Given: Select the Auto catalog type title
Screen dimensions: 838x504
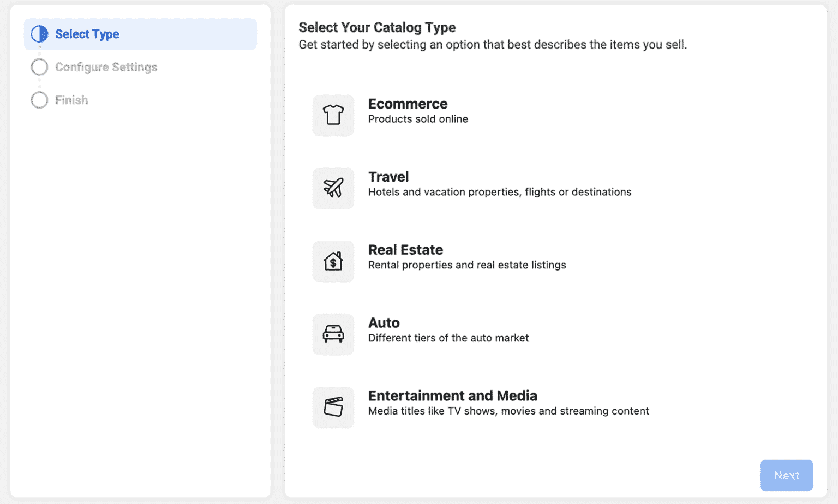Looking at the screenshot, I should (384, 323).
